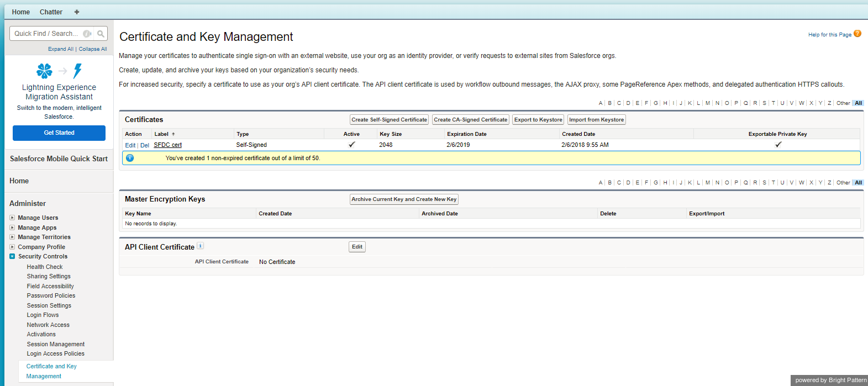This screenshot has width=868, height=386.
Task: Click Create Self-Signed Certificate button
Action: 390,120
